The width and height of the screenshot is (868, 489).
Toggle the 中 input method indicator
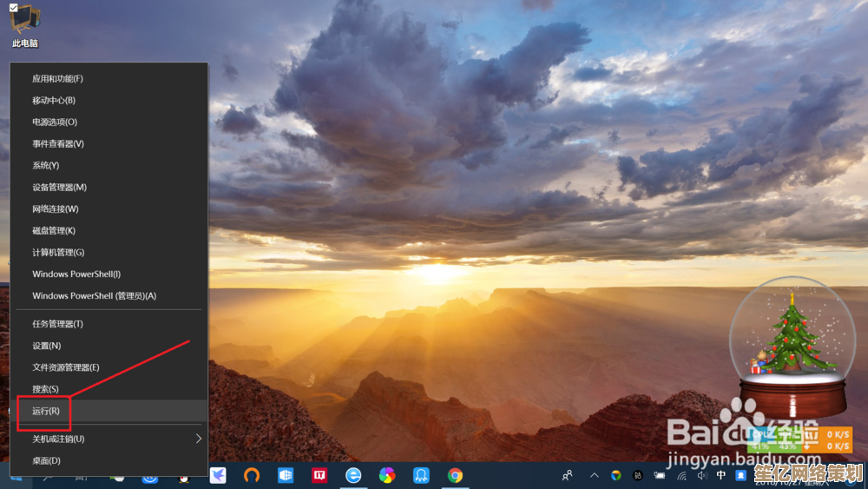(721, 475)
